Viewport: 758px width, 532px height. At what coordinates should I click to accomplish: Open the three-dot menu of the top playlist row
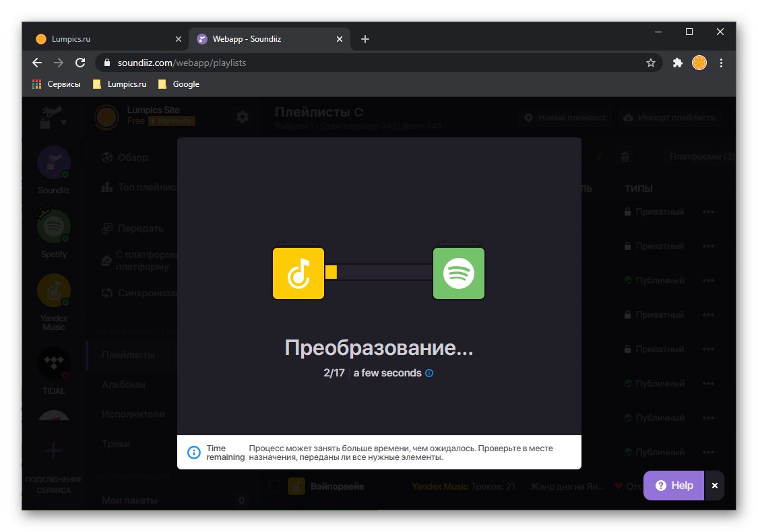click(x=708, y=211)
